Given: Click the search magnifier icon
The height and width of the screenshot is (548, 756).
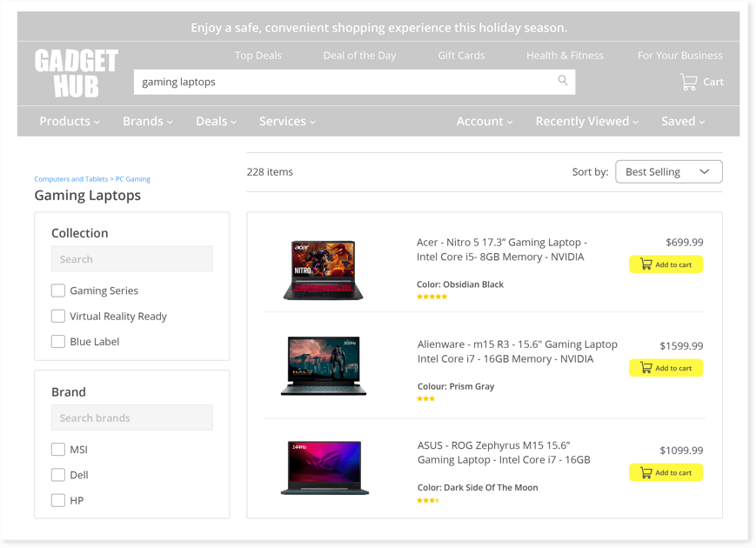Looking at the screenshot, I should tap(563, 80).
